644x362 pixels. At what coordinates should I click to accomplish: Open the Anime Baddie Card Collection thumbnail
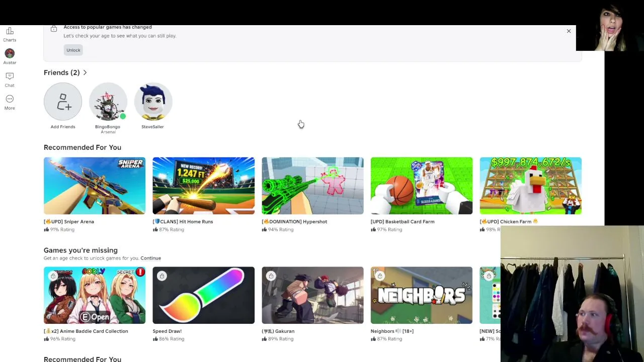pyautogui.click(x=95, y=295)
